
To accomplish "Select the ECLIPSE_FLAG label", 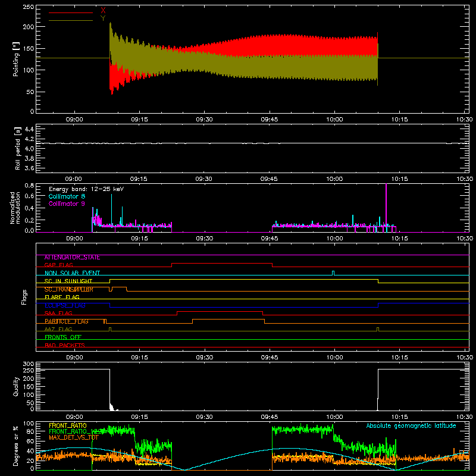I will [x=65, y=305].
